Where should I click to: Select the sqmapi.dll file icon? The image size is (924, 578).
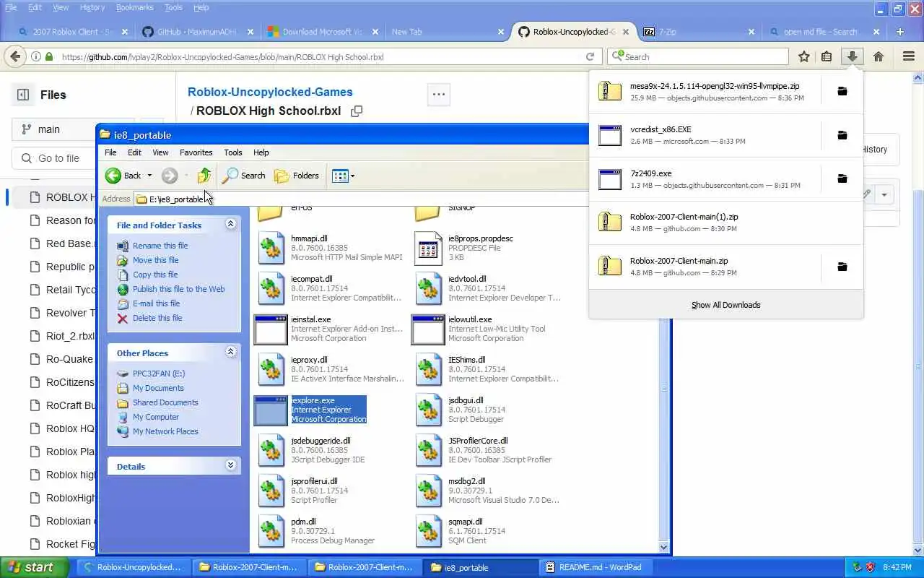429,531
